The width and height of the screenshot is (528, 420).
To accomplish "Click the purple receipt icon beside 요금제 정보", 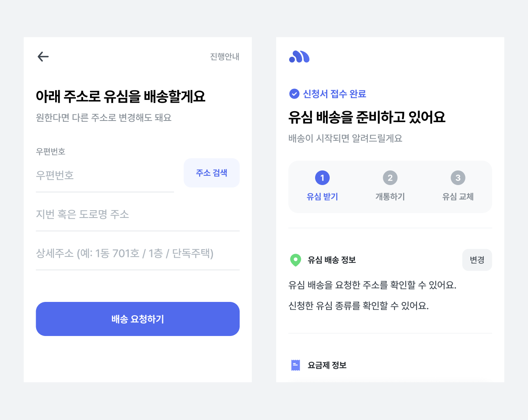I will coord(296,365).
